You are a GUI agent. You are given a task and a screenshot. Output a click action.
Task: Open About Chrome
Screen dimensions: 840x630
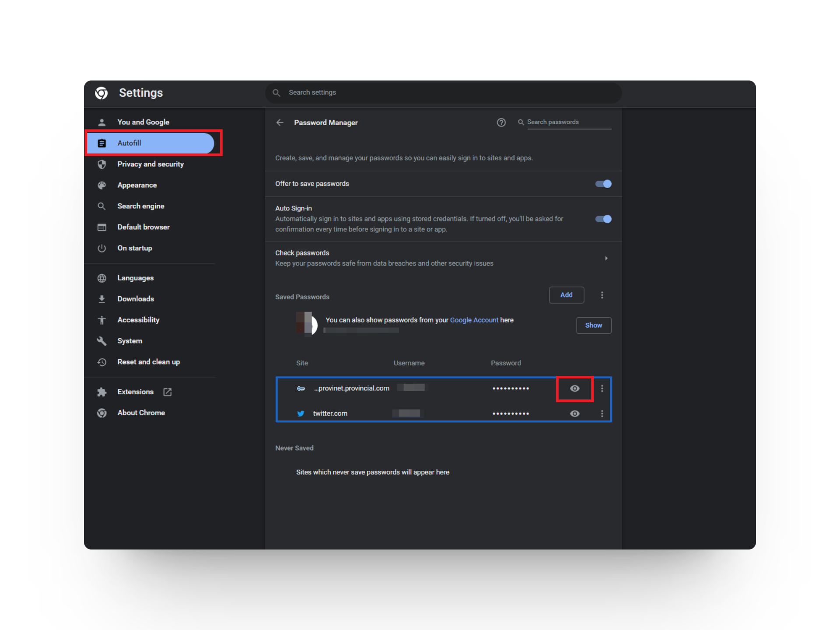(x=141, y=413)
